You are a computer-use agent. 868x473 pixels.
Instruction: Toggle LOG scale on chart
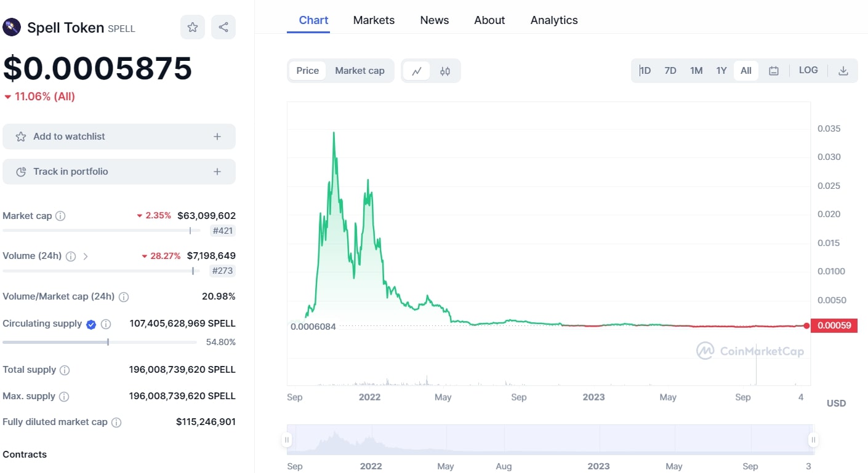808,70
